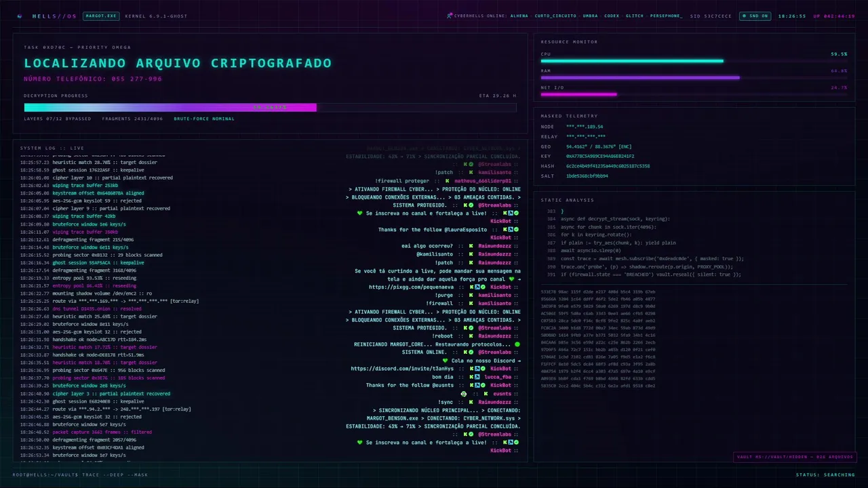Click the 'NÚMERO TELEFÔNICO: 055 277-996' text
The height and width of the screenshot is (488, 868).
pos(93,79)
